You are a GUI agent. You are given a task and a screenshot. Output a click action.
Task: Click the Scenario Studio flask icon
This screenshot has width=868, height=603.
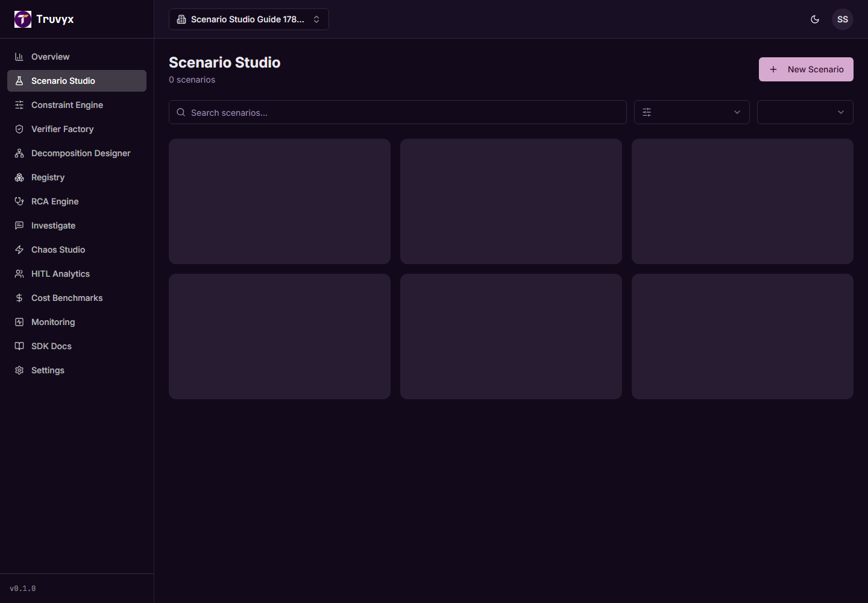(19, 81)
